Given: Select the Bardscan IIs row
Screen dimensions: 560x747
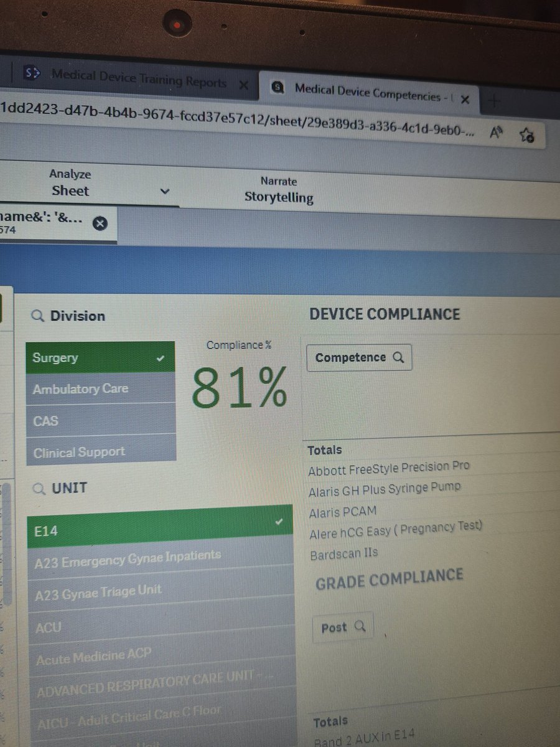Looking at the screenshot, I should point(343,553).
